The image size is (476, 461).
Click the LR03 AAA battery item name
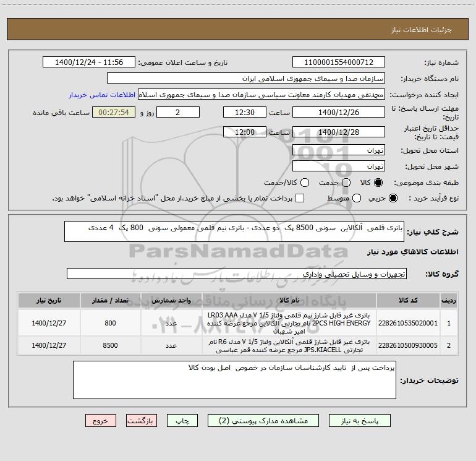click(289, 323)
